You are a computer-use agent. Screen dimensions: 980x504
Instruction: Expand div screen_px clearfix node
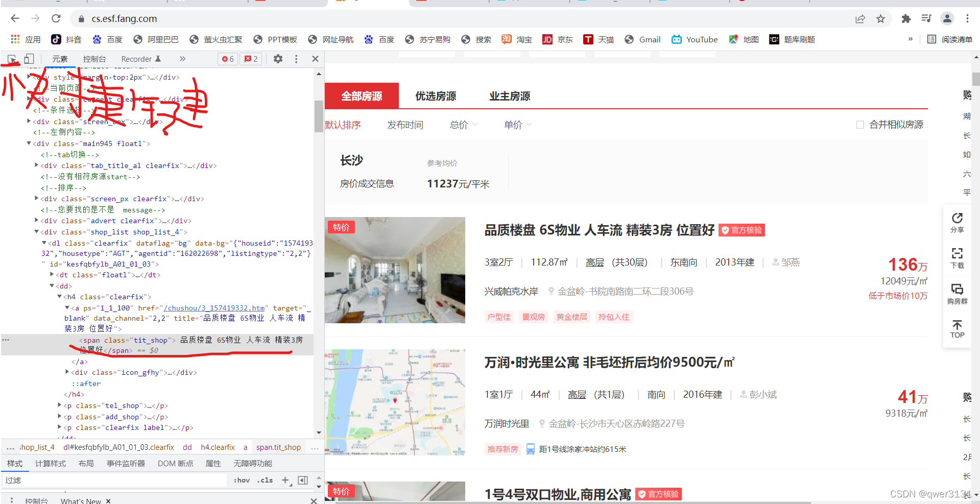pos(37,198)
